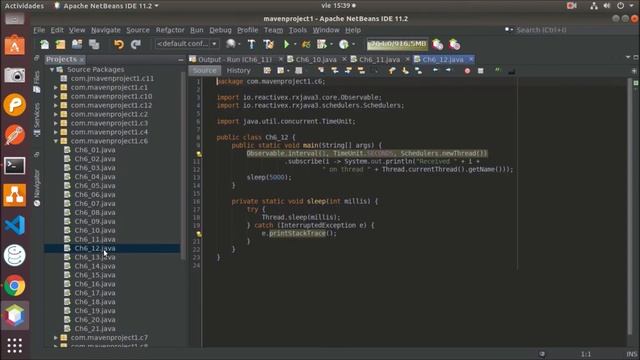
Task: Open the Run Project dropdown arrow
Action: tap(295, 44)
